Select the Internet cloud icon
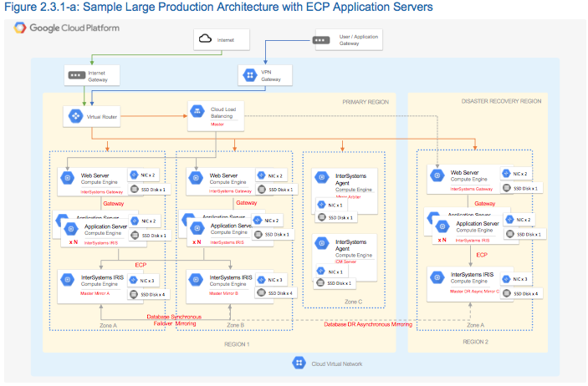The height and width of the screenshot is (386, 588). click(x=205, y=38)
